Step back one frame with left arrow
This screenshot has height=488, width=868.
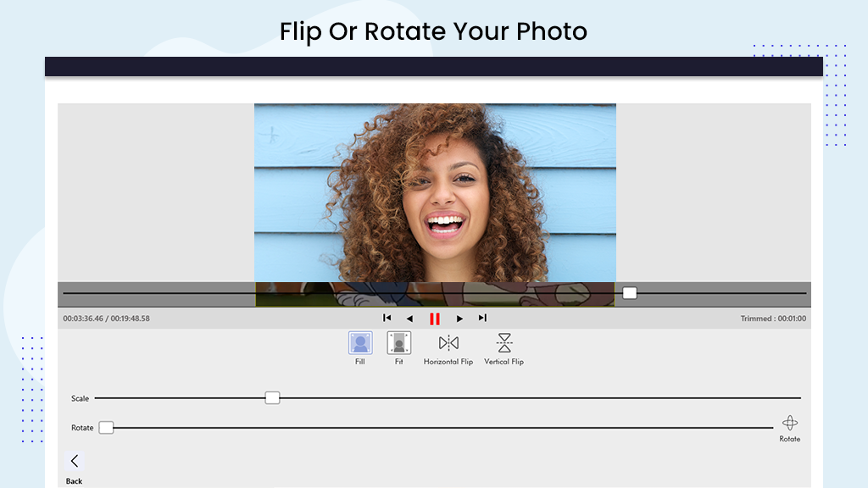pos(409,319)
